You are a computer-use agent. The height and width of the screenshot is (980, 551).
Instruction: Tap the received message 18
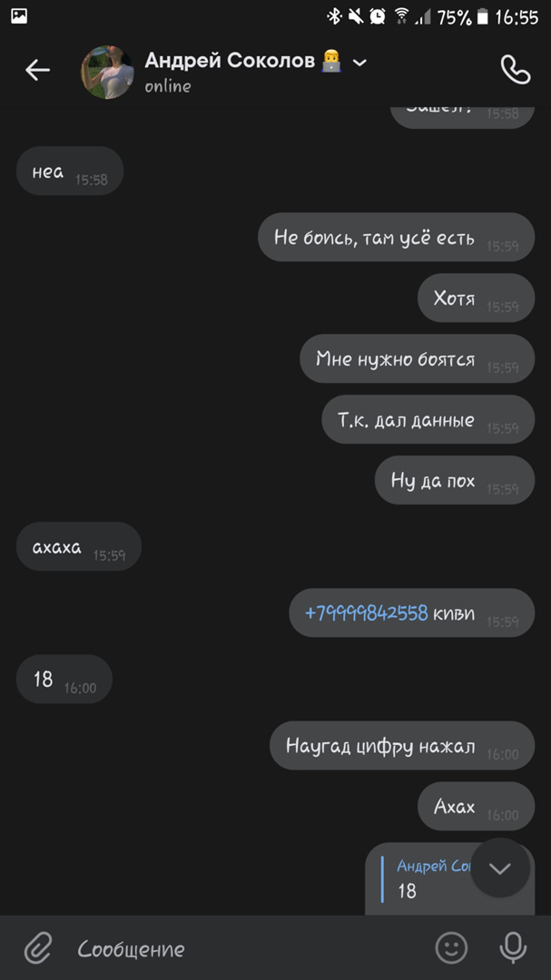64,680
